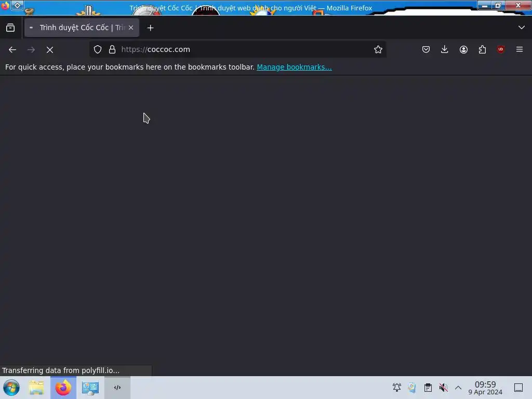The image size is (532, 399).
Task: Bookmark this page with star icon
Action: tap(378, 49)
